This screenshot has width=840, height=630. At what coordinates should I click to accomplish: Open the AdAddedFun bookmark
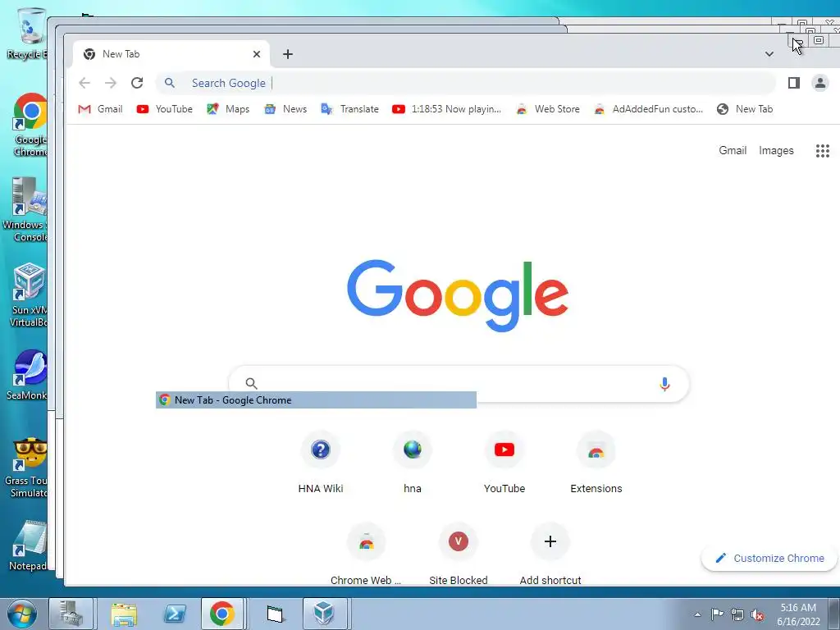649,109
